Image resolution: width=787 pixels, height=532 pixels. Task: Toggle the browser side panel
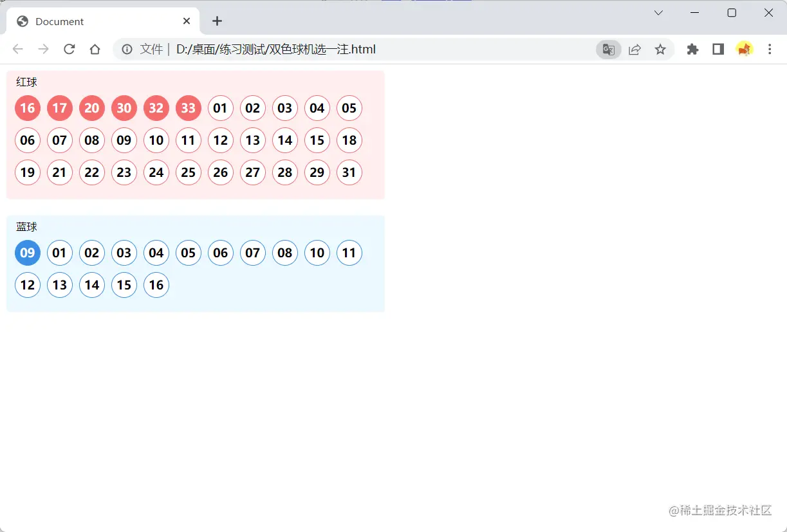[718, 50]
